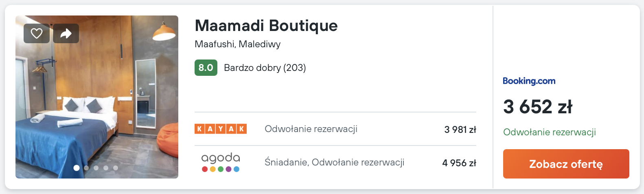Click agoda's Śniadanie, Odwołanie rezerwacji text

[x=334, y=162]
